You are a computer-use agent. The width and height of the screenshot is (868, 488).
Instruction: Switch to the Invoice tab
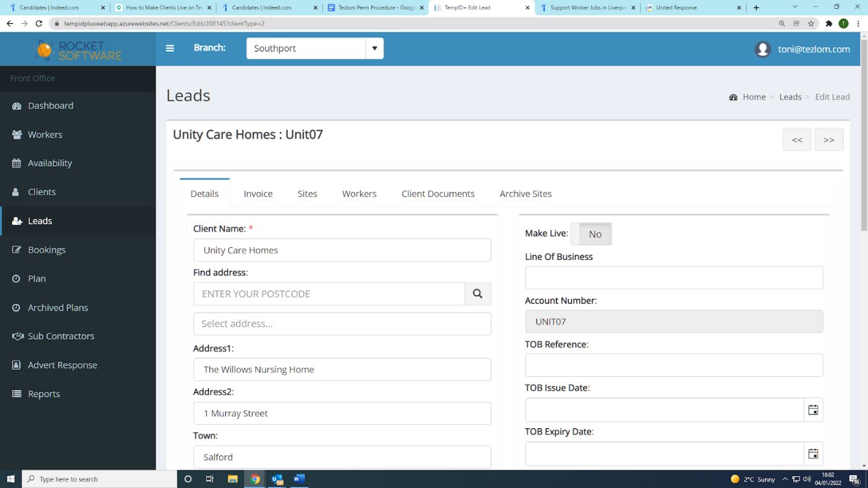(x=258, y=194)
